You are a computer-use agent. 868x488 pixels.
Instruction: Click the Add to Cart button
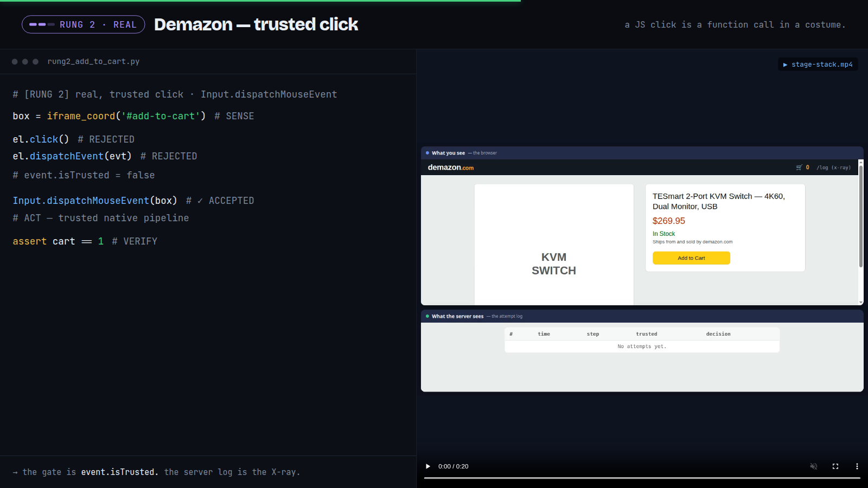(x=691, y=258)
